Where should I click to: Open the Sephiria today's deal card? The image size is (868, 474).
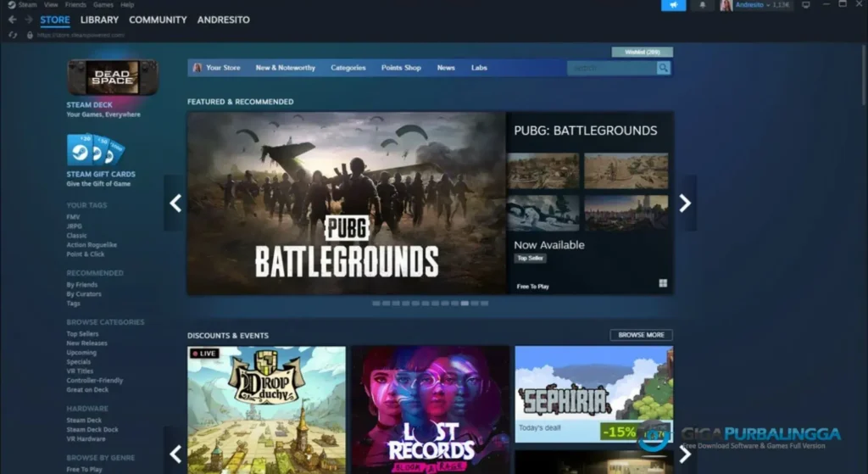point(594,394)
